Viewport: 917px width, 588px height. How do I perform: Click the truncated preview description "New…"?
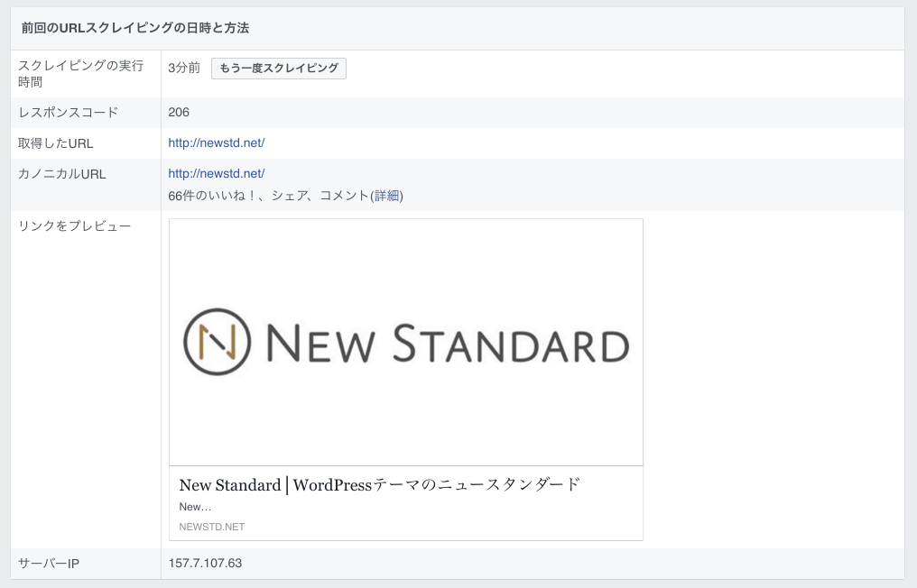coord(195,507)
